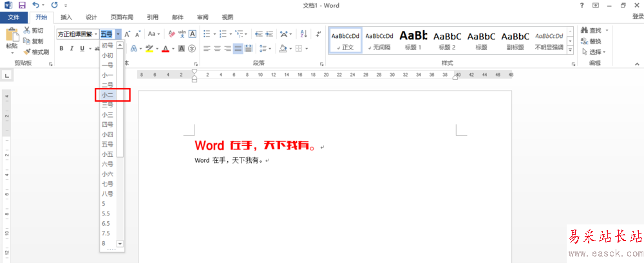644x263 pixels.
Task: Select 小二 in the font size list
Action: point(108,95)
